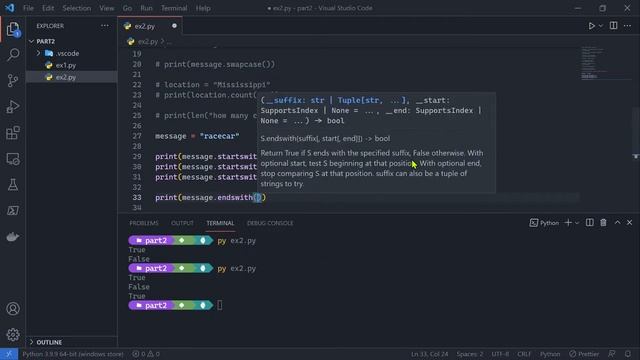The height and width of the screenshot is (360, 640).
Task: Open the Run menu
Action: pos(146,8)
